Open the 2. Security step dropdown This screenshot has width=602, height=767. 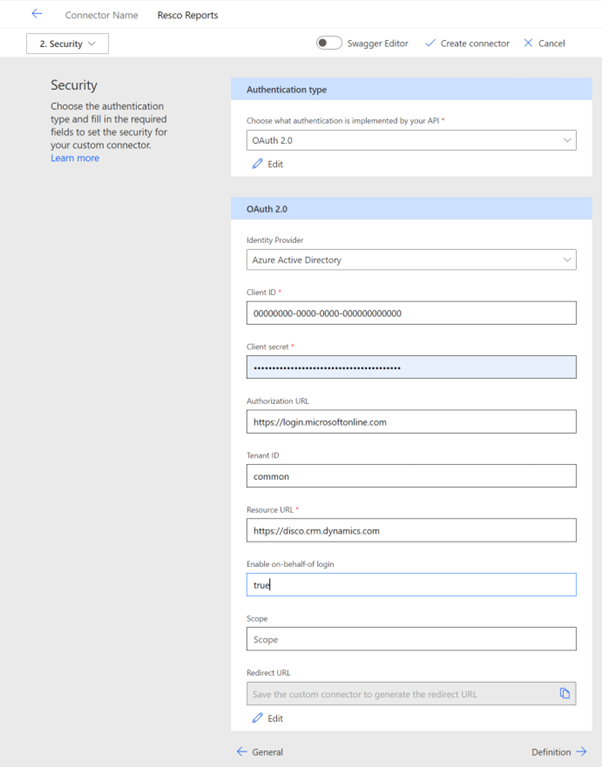pos(67,44)
